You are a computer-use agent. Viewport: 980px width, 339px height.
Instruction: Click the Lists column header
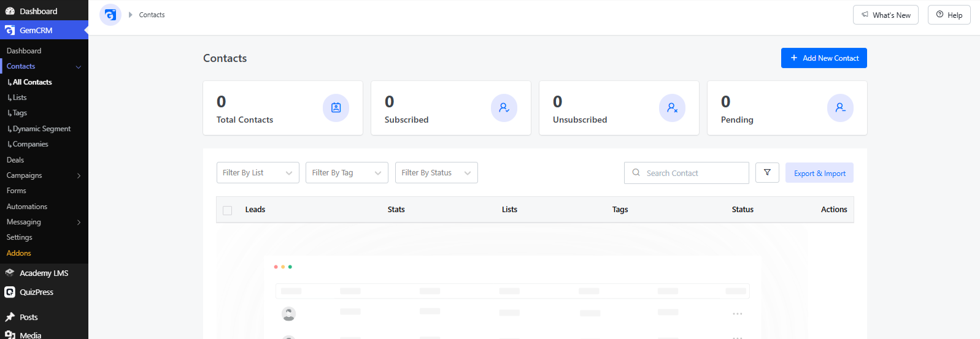click(x=509, y=210)
